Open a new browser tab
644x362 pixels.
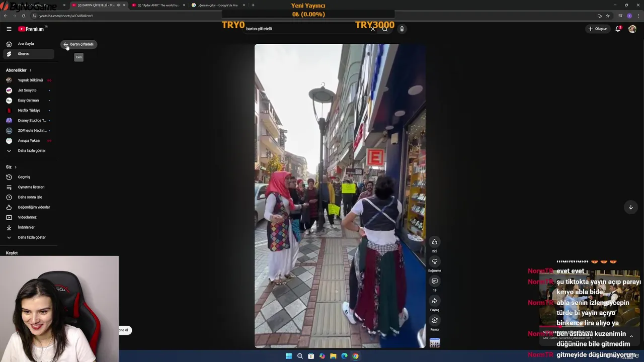[253, 5]
